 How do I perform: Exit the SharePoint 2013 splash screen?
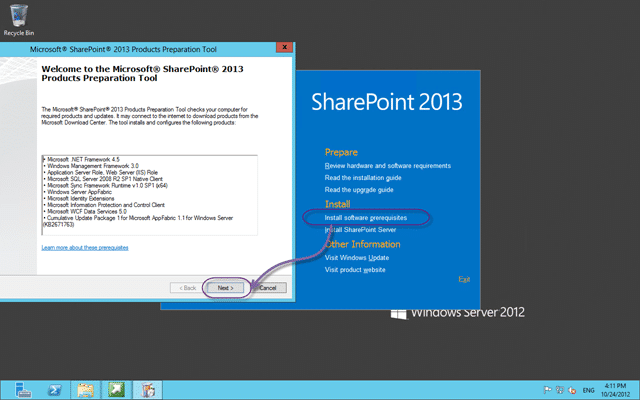click(464, 279)
